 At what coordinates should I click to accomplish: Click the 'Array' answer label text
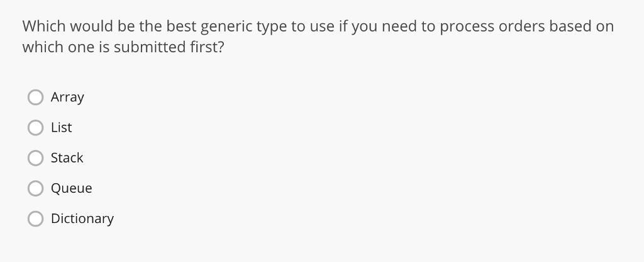point(67,98)
